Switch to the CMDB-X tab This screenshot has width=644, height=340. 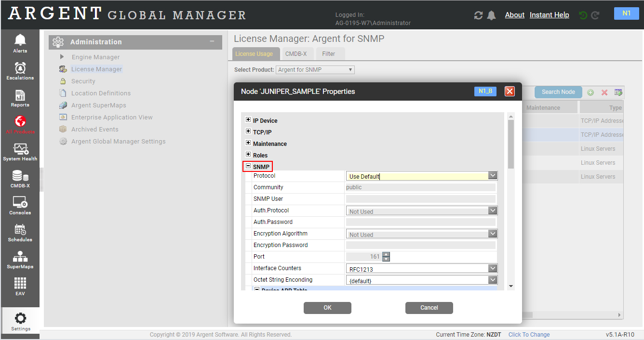pos(296,54)
